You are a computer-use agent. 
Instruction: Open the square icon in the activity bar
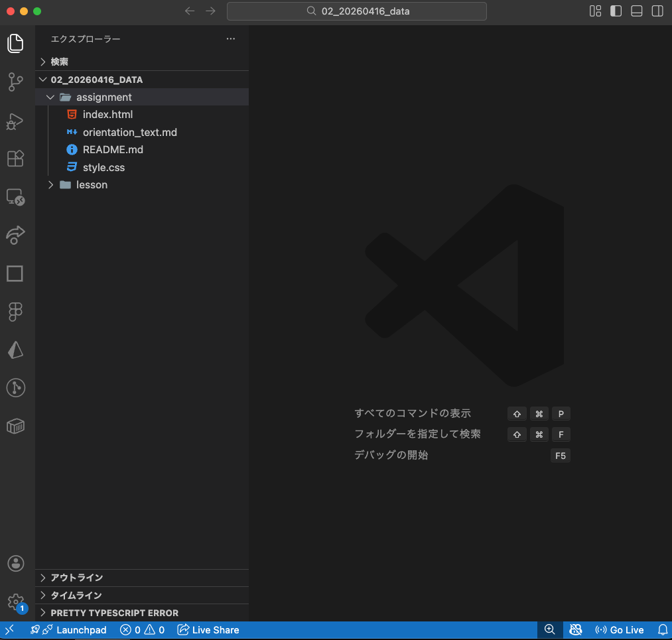tap(15, 273)
